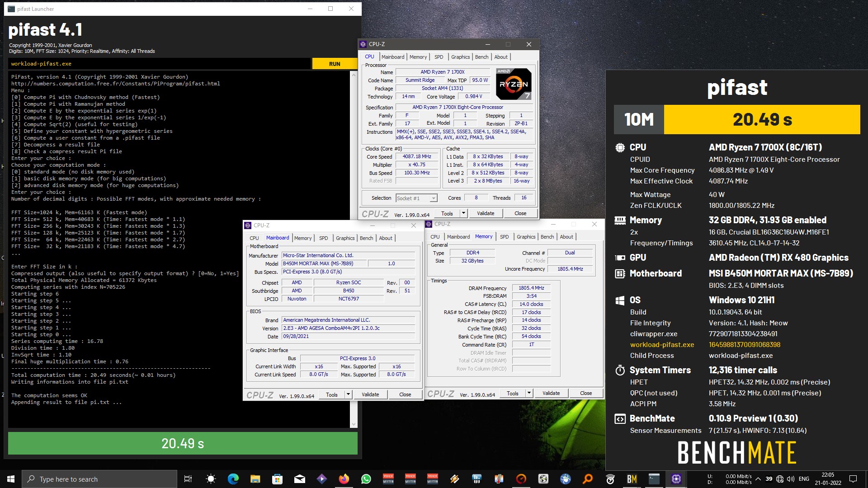Open Microsoft Store from the taskbar

click(x=277, y=479)
